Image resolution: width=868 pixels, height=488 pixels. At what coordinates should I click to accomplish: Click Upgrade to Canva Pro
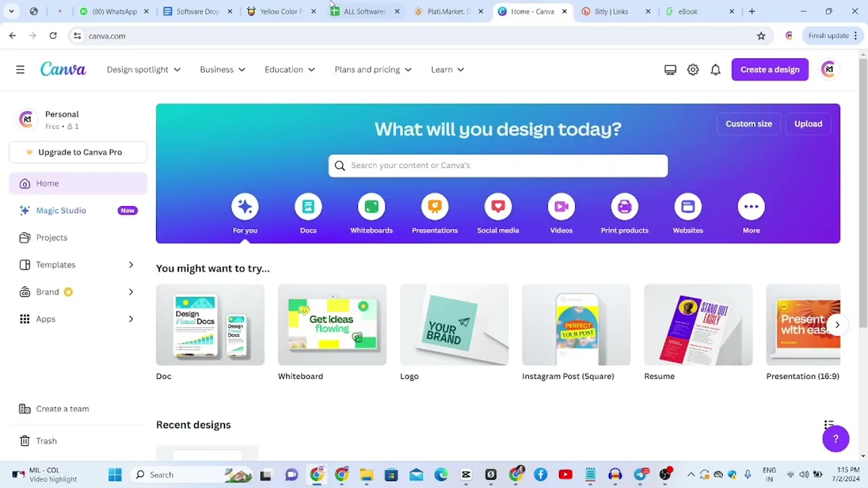78,152
